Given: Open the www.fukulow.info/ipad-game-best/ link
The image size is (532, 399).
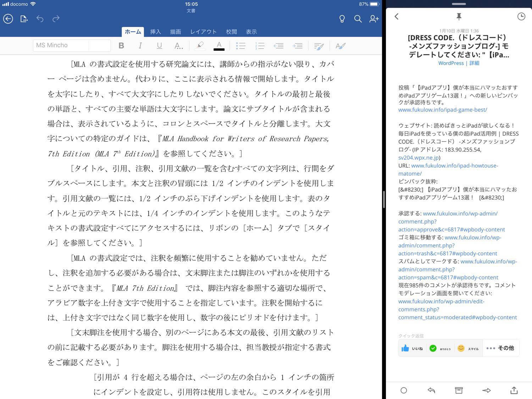Looking at the screenshot, I should [x=442, y=110].
